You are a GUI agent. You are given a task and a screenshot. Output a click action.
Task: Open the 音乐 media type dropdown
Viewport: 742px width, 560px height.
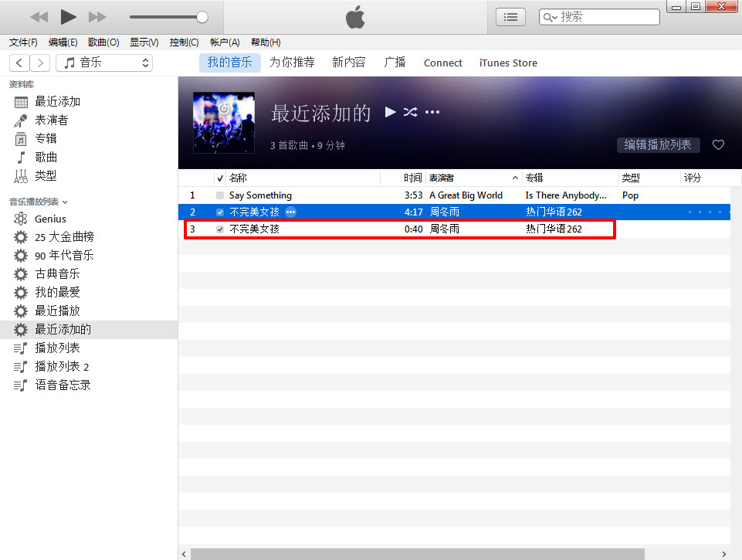[x=104, y=63]
